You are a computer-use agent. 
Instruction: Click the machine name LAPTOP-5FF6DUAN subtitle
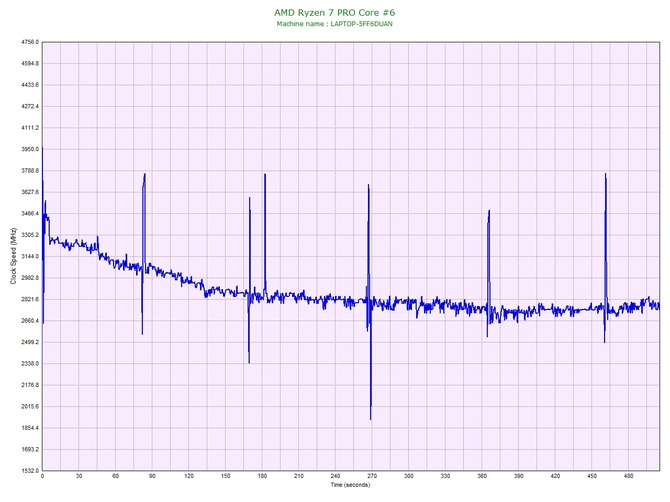pos(334,24)
